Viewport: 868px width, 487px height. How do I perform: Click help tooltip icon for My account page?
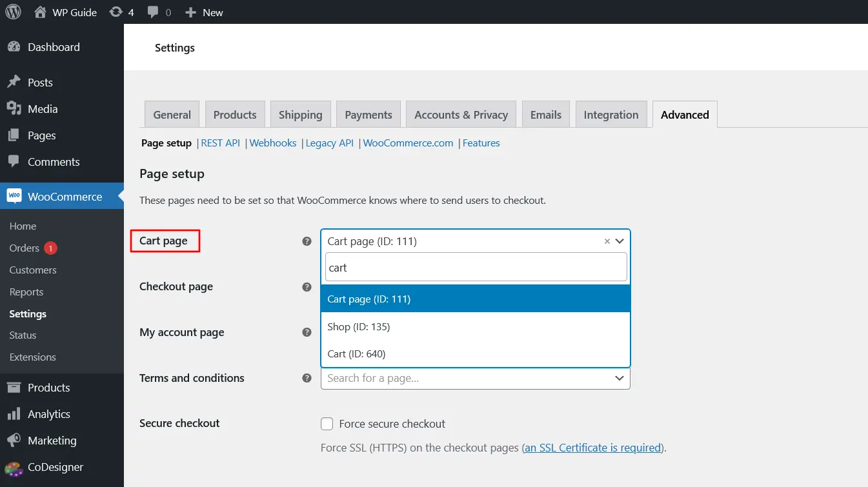pyautogui.click(x=307, y=333)
